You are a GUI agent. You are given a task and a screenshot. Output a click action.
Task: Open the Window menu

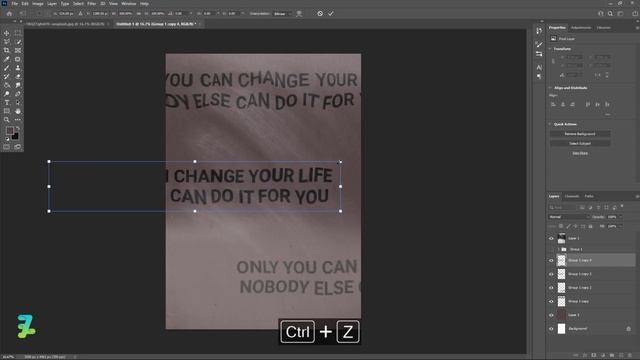click(x=129, y=4)
